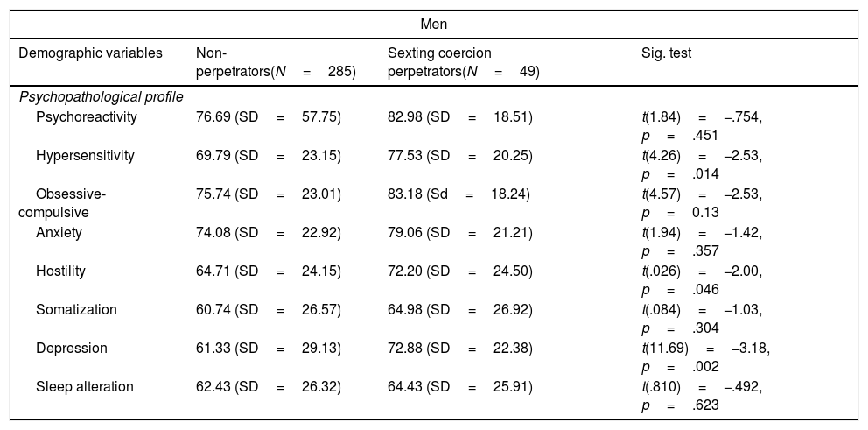Select the Non-perpetrators column header

276,62
